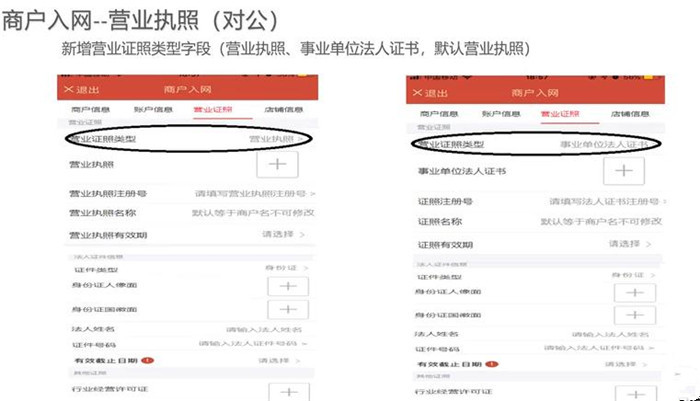Open 证件类型 身份证 selector in left phone

point(191,268)
